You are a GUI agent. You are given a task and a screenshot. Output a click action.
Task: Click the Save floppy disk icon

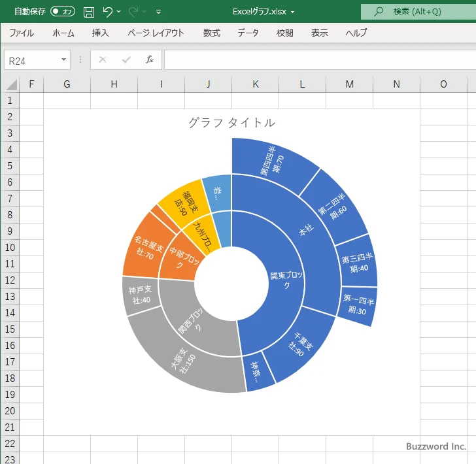(x=89, y=12)
